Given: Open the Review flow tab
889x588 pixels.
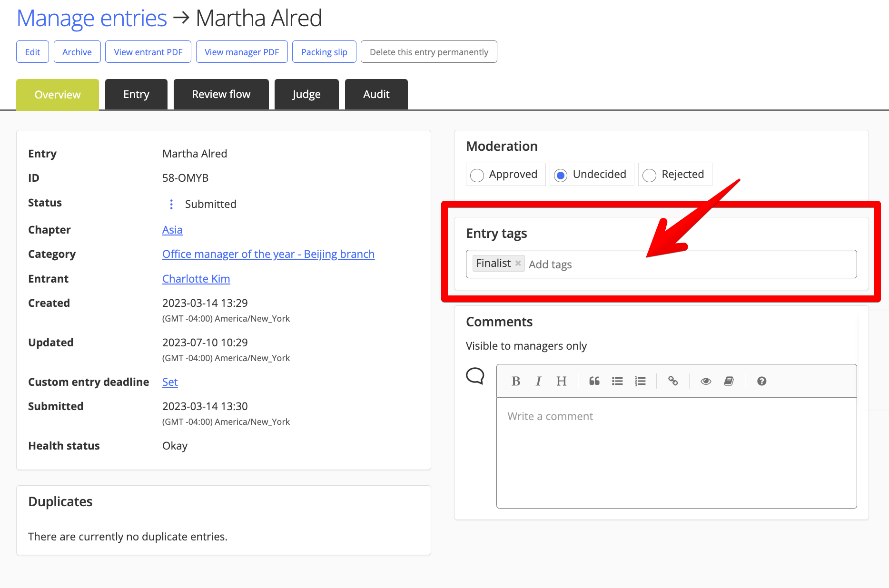Looking at the screenshot, I should point(221,94).
